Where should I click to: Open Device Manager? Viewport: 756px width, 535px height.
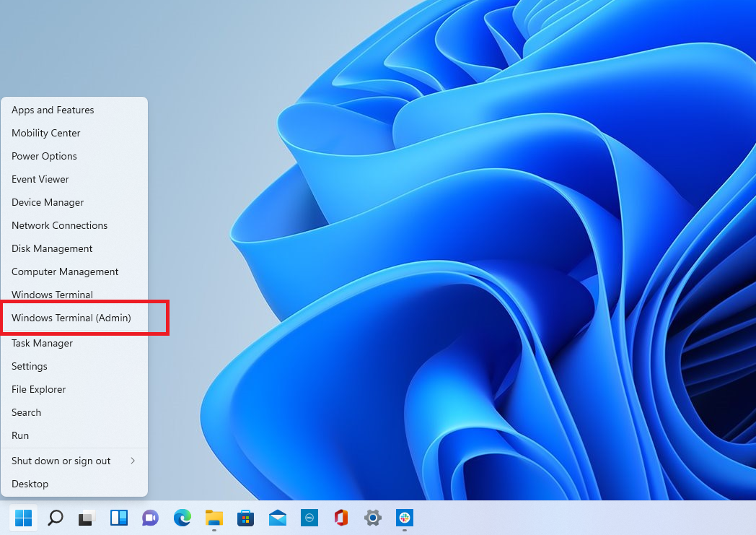(48, 202)
